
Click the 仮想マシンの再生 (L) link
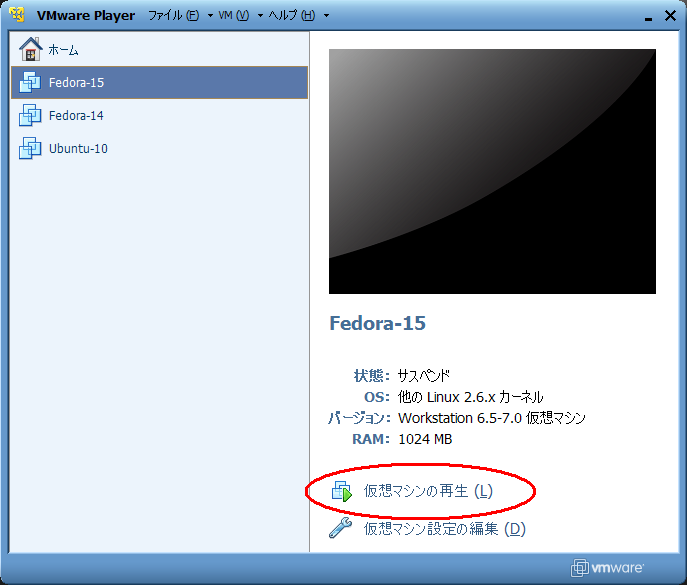click(428, 491)
